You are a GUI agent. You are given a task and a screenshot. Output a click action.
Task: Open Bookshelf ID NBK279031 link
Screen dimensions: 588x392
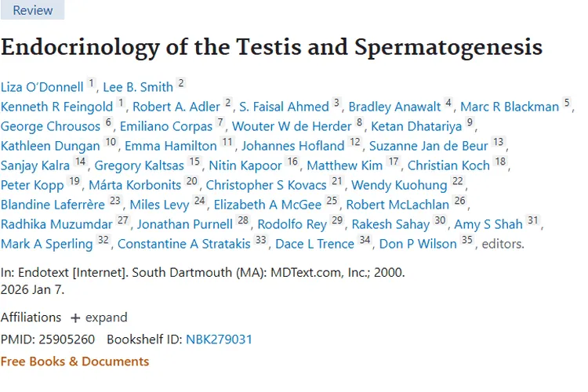pos(219,339)
